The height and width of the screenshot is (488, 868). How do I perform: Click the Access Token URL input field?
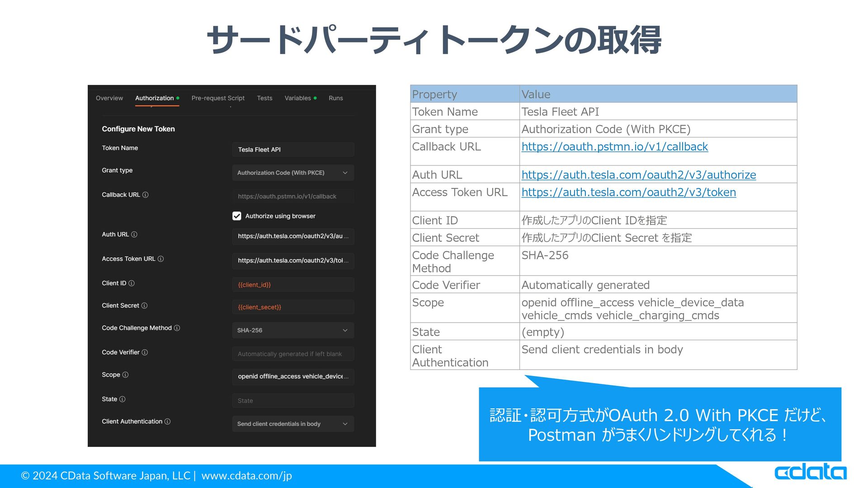pyautogui.click(x=293, y=261)
